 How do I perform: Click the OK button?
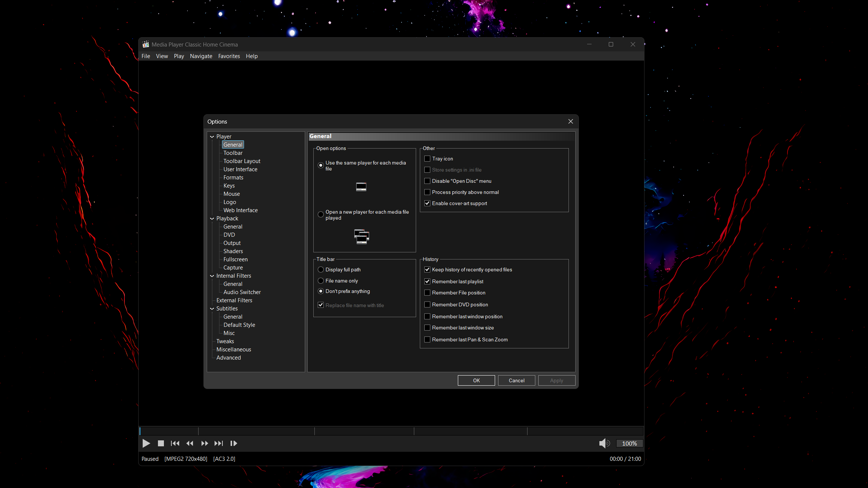pyautogui.click(x=476, y=380)
